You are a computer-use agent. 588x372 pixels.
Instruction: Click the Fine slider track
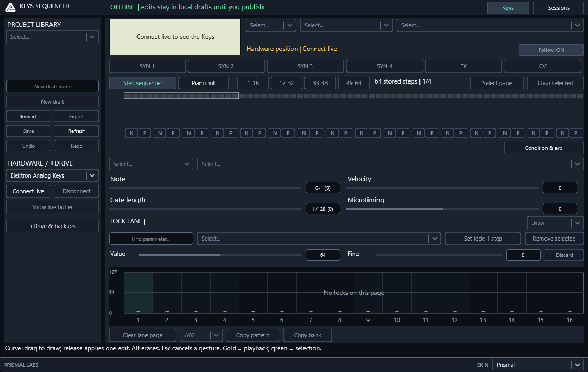(439, 255)
